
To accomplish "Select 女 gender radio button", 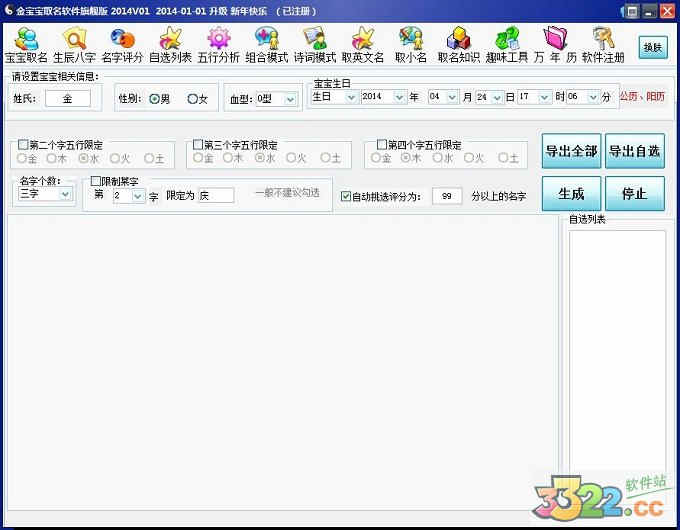I will 192,99.
